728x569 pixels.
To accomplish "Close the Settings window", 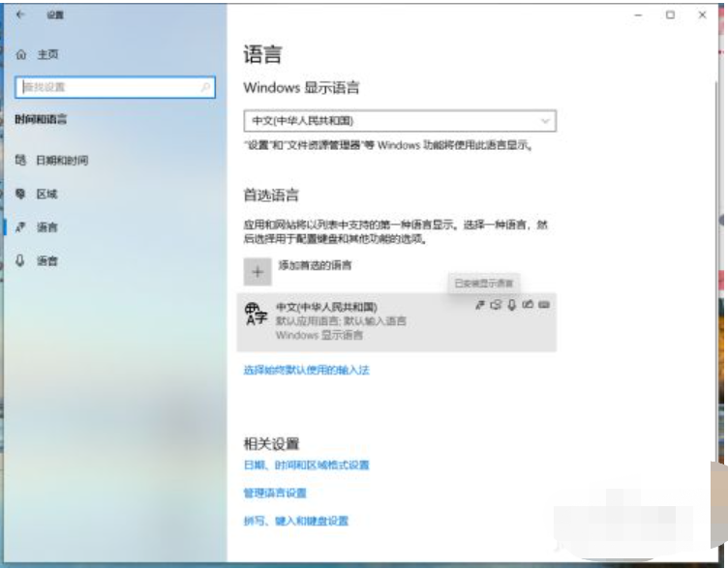I will pyautogui.click(x=703, y=15).
